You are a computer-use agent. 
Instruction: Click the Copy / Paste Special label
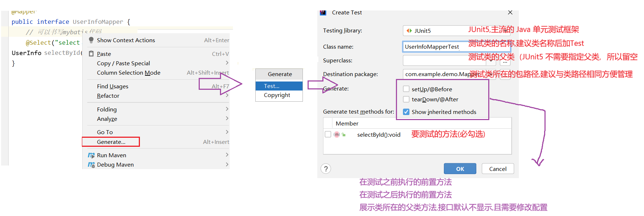(123, 63)
